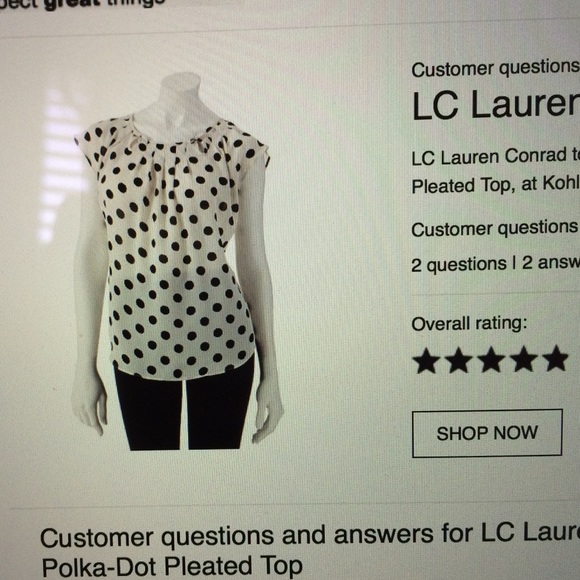Click the Overall rating label
This screenshot has height=580, width=580.
(469, 324)
